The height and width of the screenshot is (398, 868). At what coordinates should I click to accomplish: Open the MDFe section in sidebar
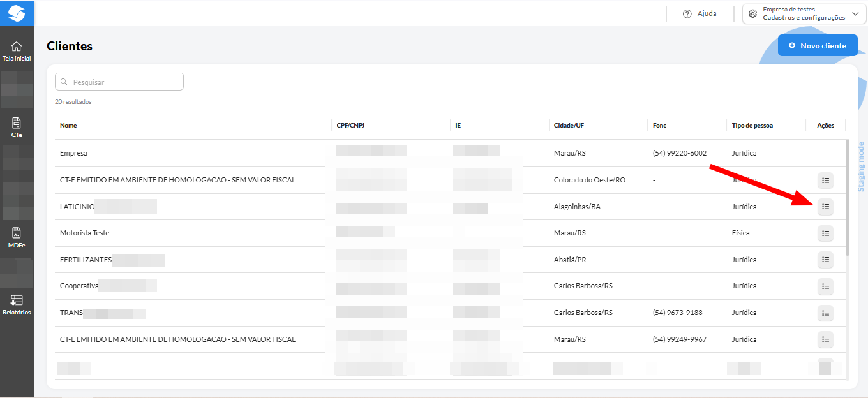[17, 238]
